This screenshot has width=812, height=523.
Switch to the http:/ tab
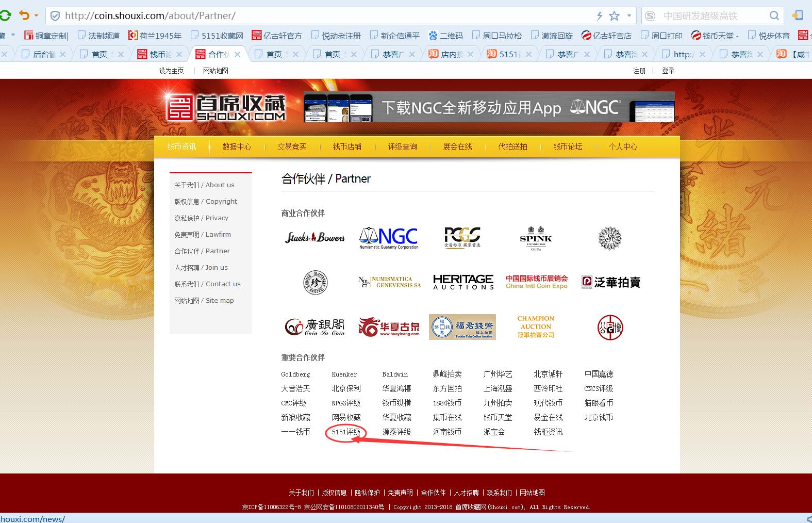coord(685,54)
